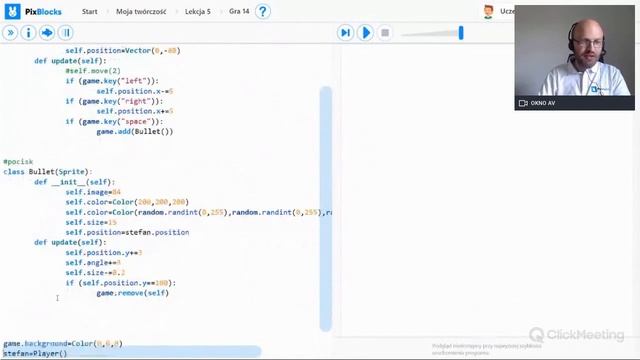The height and width of the screenshot is (360, 640).
Task: Click the OKNO AV camera icon
Action: 523,103
